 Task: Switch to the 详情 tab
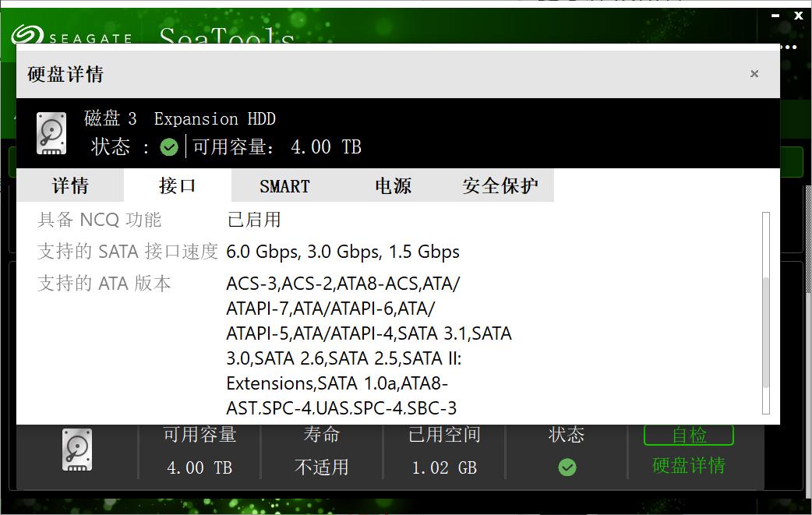tap(70, 186)
